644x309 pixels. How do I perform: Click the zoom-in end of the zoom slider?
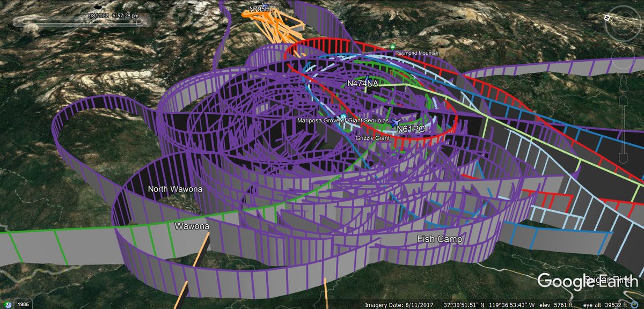[x=623, y=101]
